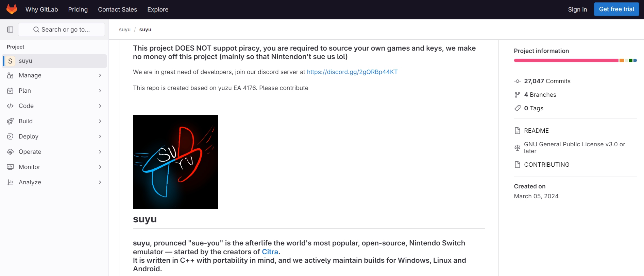Open the Discord invite link

[352, 72]
